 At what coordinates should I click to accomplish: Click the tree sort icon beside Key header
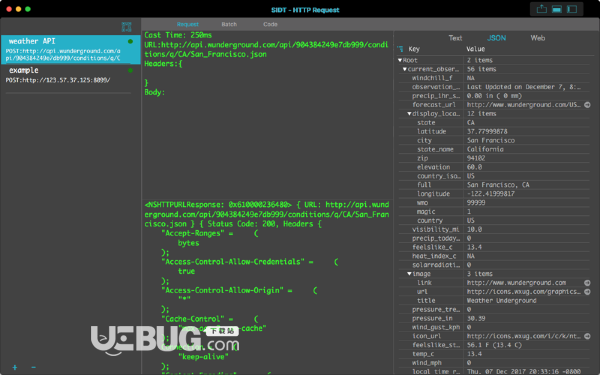coord(400,49)
